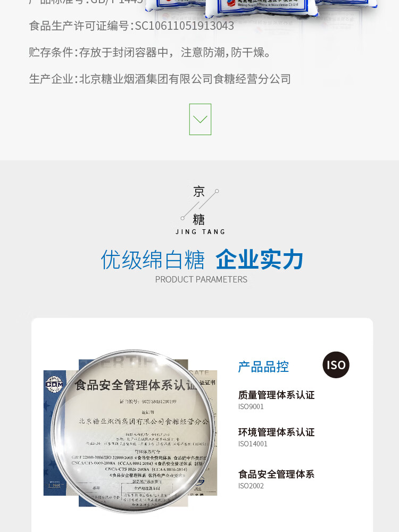The image size is (399, 532).
Task: Click the ISO2002 label
Action: pyautogui.click(x=251, y=486)
